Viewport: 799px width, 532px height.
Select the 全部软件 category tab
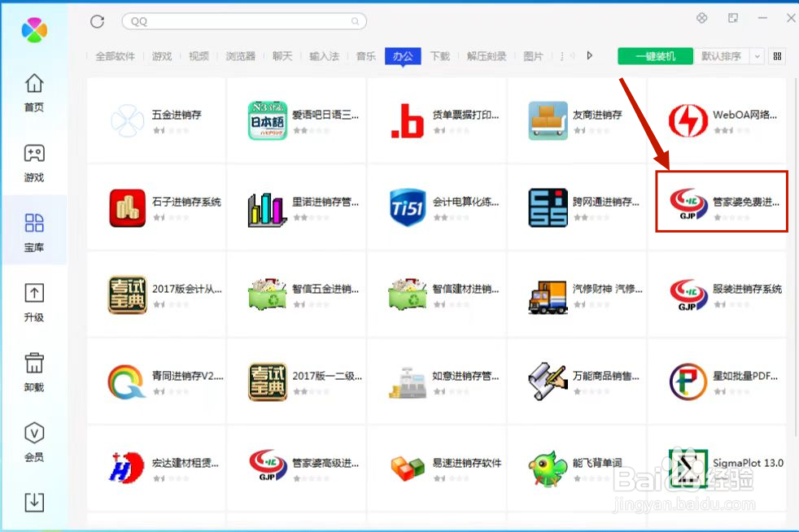click(116, 56)
